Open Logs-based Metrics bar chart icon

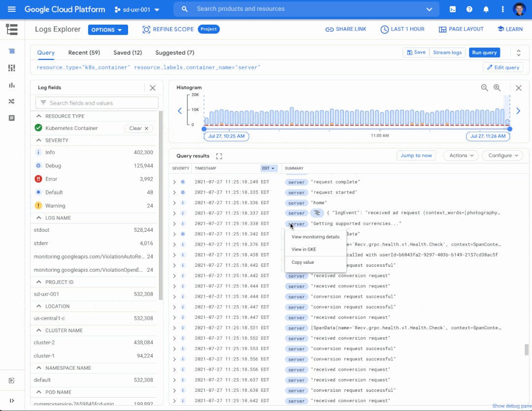12,85
